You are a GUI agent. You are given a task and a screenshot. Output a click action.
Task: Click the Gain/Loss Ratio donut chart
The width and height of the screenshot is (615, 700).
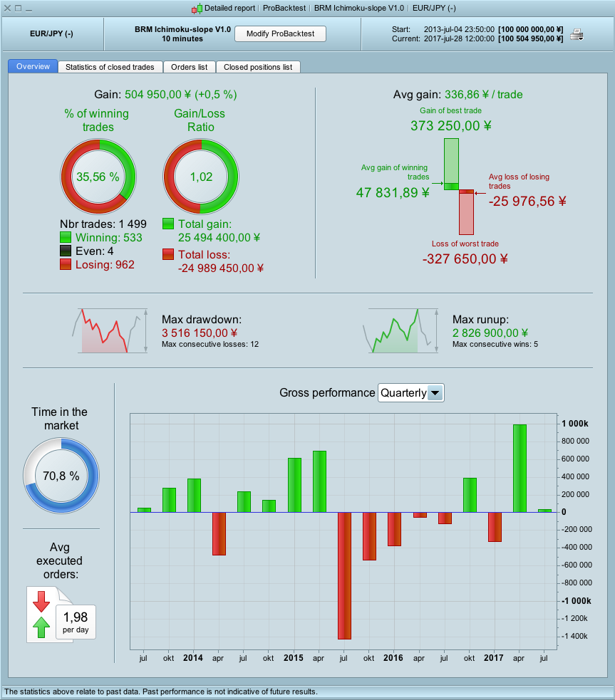[201, 177]
